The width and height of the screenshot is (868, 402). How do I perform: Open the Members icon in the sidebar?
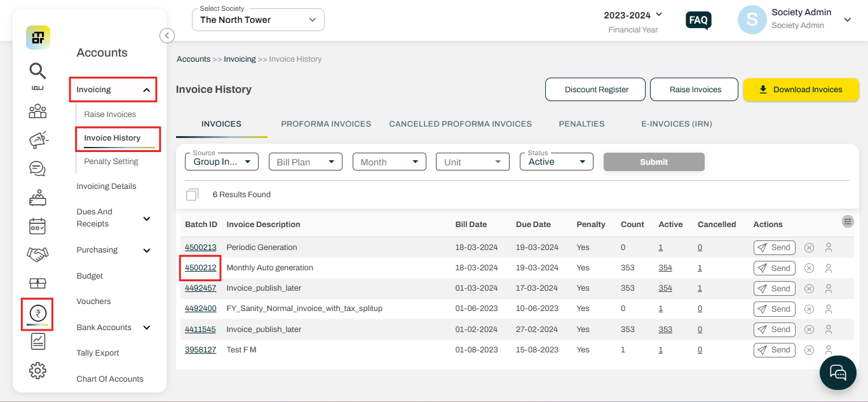[37, 111]
